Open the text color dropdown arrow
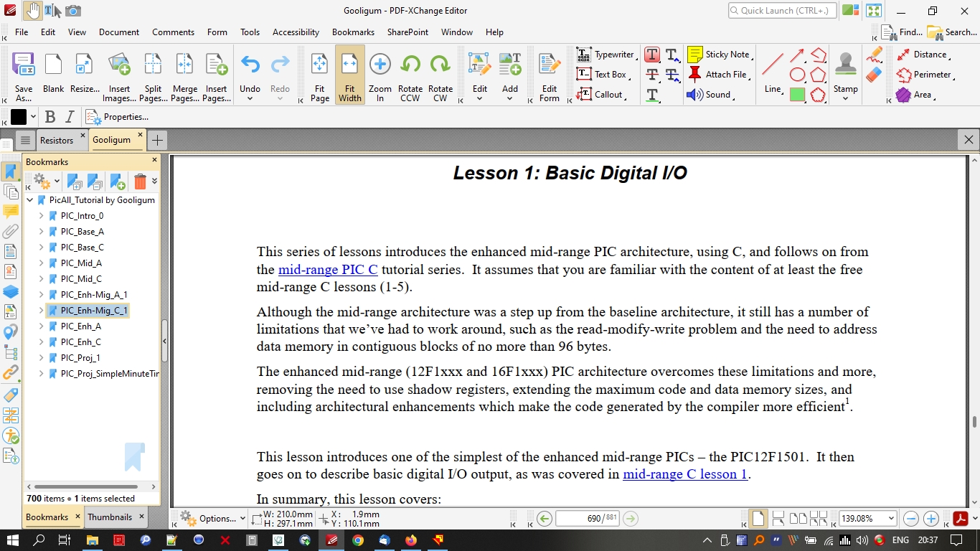Image resolution: width=980 pixels, height=551 pixels. [x=33, y=117]
